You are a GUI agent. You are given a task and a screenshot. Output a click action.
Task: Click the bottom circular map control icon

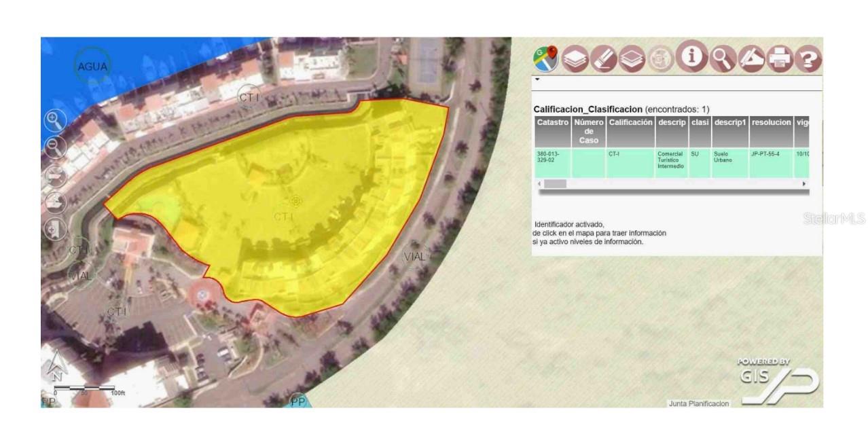pyautogui.click(x=55, y=229)
